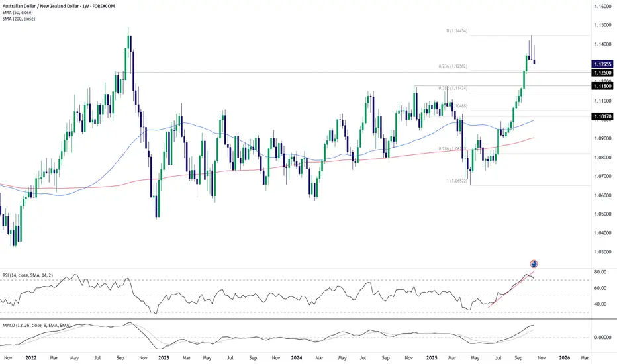Click the 1.11800 horizontal line price label
Image resolution: width=617 pixels, height=364 pixels.
pyautogui.click(x=603, y=86)
